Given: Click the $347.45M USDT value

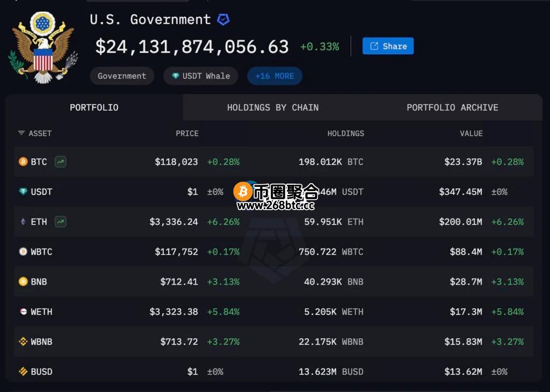Looking at the screenshot, I should click(x=460, y=192).
